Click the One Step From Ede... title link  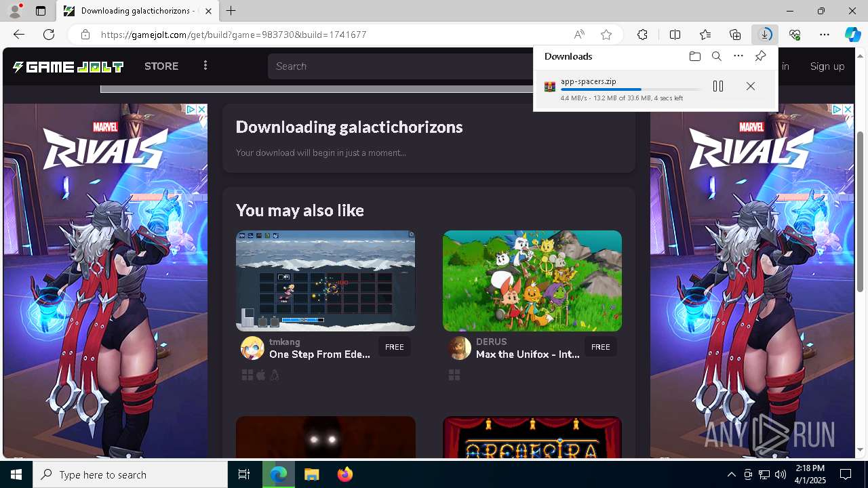click(x=319, y=354)
